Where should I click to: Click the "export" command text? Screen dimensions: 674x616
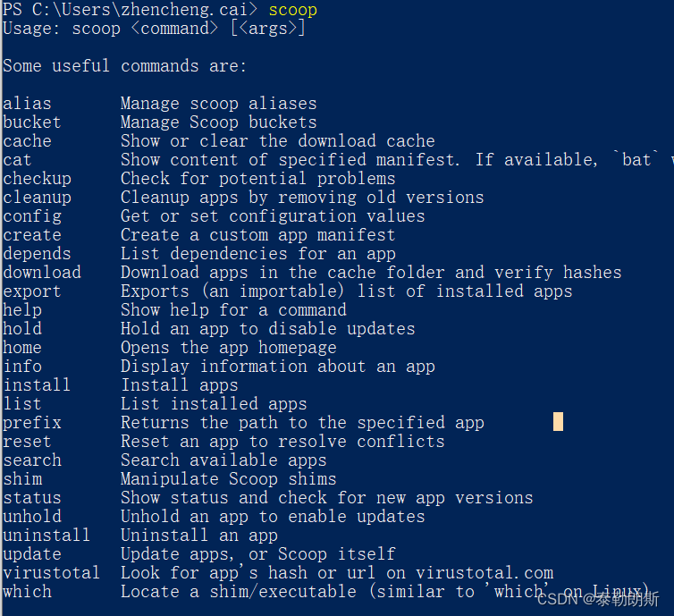pyautogui.click(x=32, y=291)
